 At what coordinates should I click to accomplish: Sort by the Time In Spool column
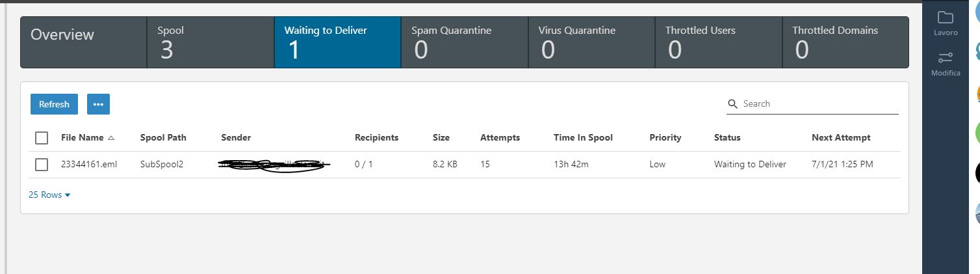click(x=583, y=138)
